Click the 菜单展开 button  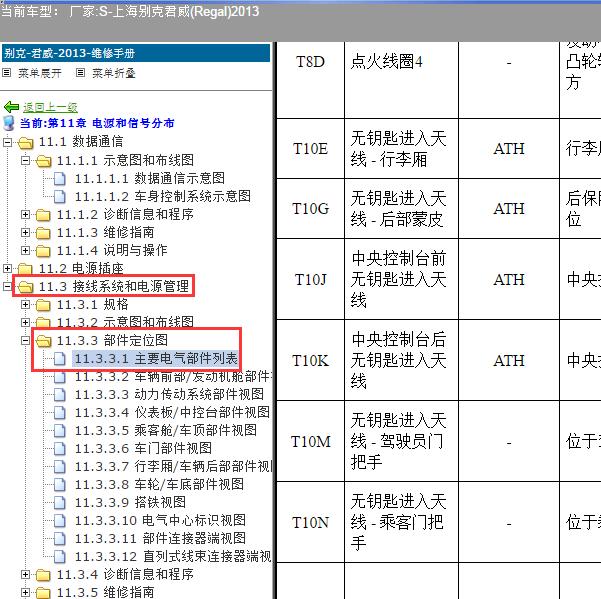pyautogui.click(x=39, y=73)
